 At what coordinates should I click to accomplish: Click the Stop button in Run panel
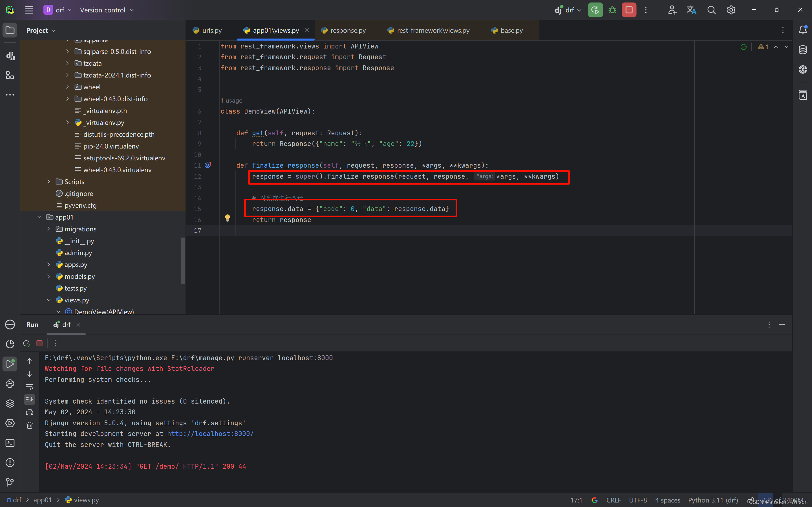[39, 343]
